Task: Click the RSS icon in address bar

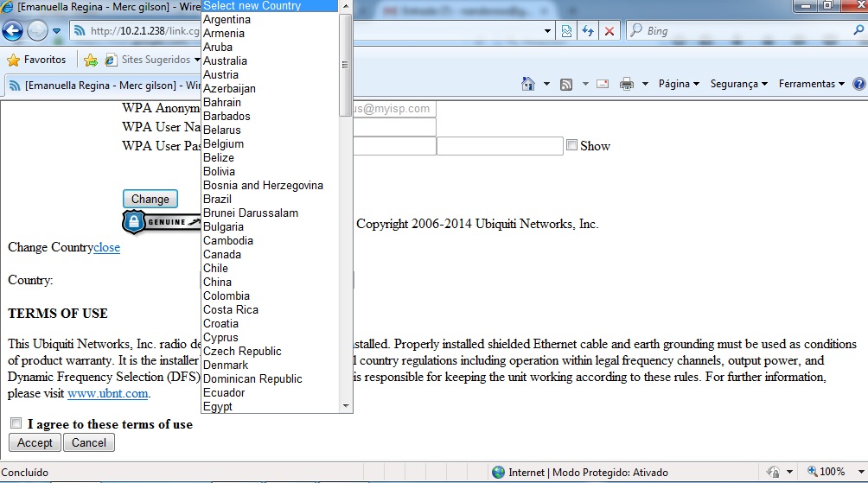Action: tap(80, 31)
